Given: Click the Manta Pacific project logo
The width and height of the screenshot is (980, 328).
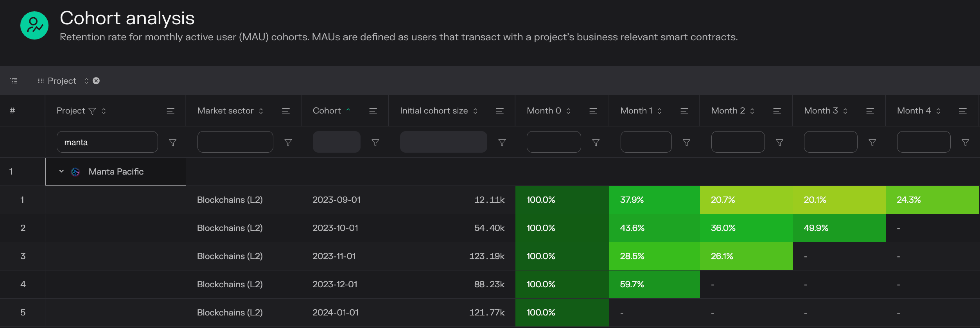Looking at the screenshot, I should click(75, 172).
